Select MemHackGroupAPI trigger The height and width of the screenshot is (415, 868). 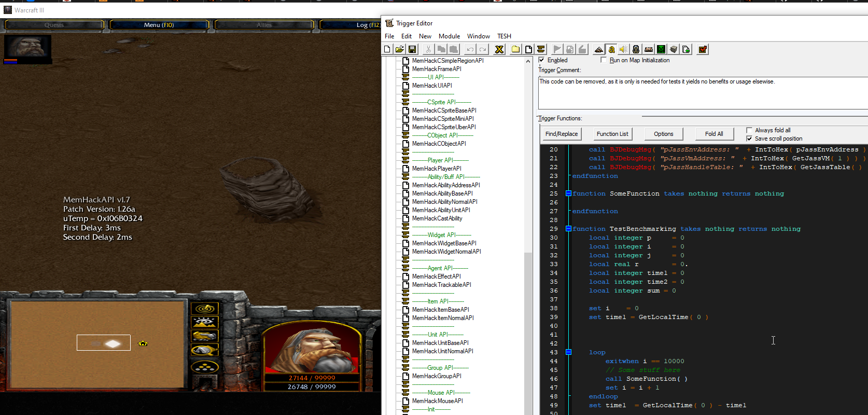437,376
